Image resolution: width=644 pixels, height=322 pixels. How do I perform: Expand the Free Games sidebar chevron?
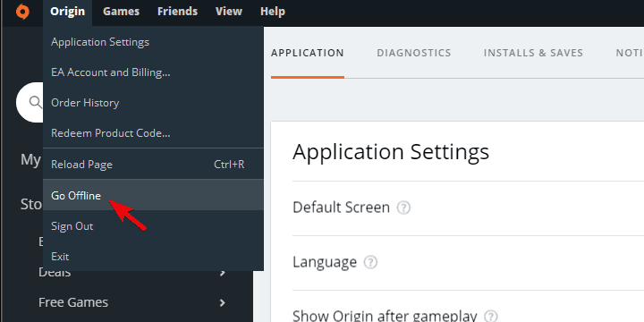point(222,302)
